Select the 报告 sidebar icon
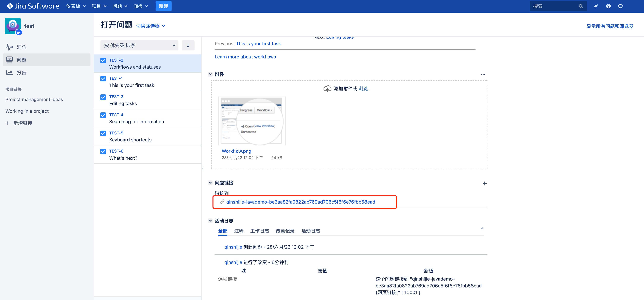This screenshot has height=300, width=644. tap(9, 72)
